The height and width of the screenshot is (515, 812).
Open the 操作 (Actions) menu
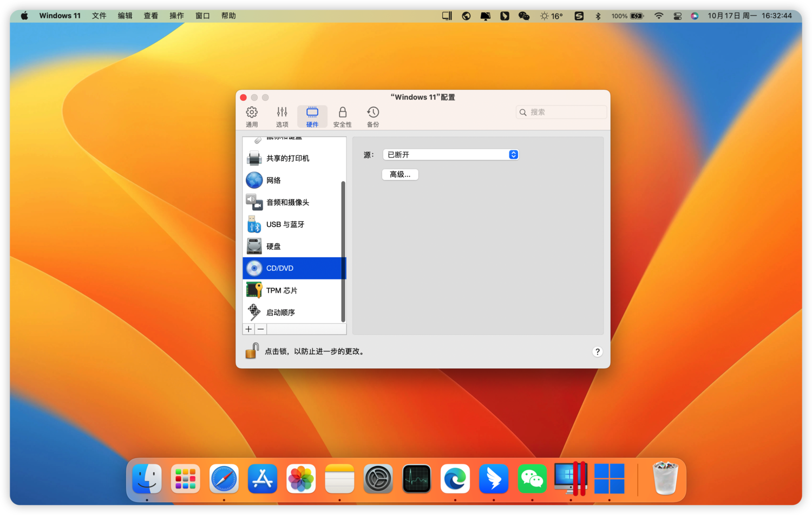click(177, 16)
